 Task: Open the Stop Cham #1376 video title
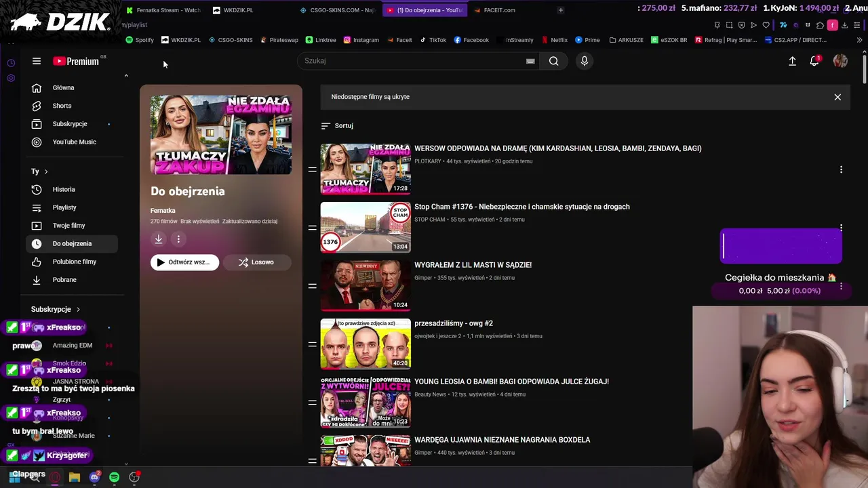(x=522, y=207)
